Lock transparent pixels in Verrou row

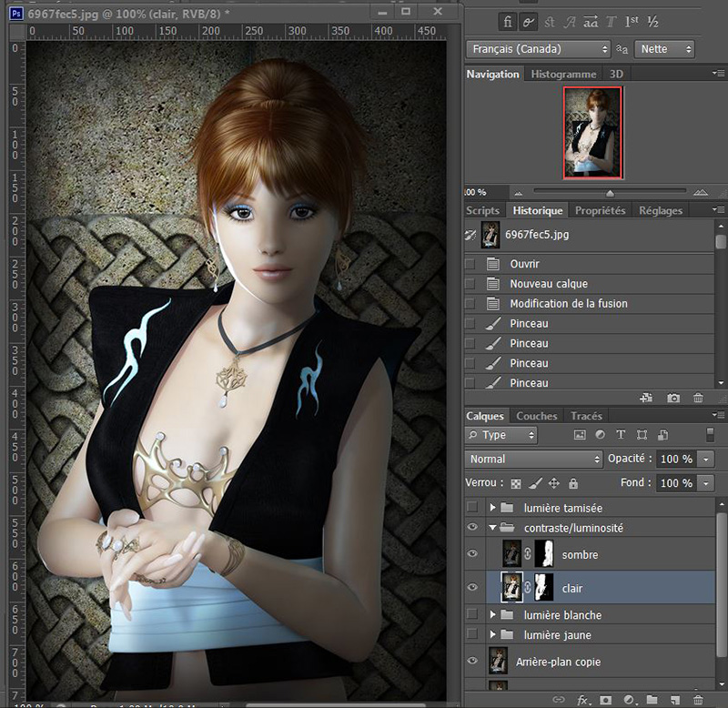[516, 484]
